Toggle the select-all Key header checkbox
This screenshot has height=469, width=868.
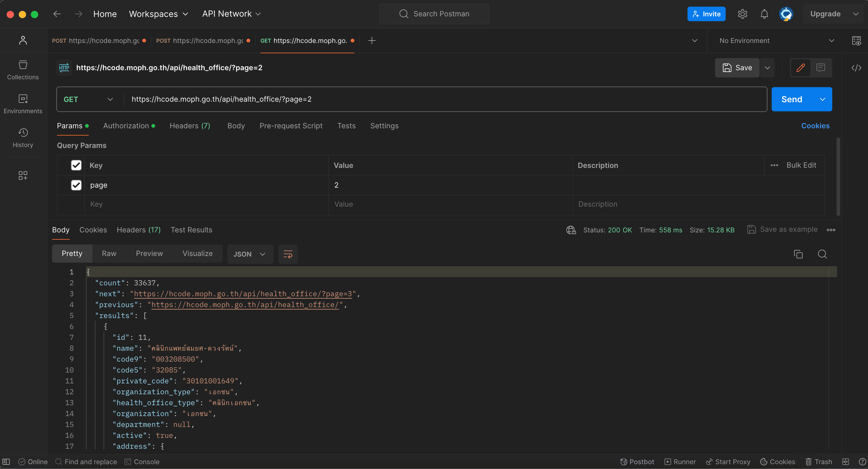[76, 165]
